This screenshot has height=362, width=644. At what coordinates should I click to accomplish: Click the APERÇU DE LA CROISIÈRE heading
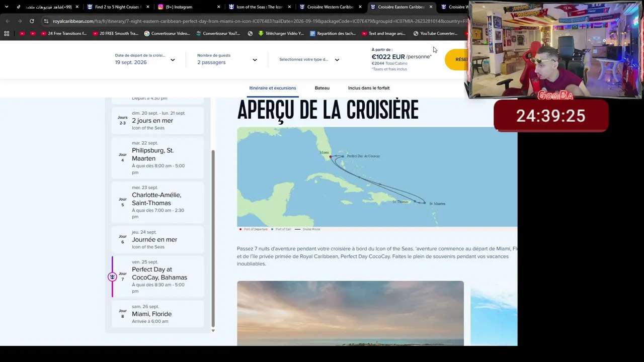(x=328, y=110)
